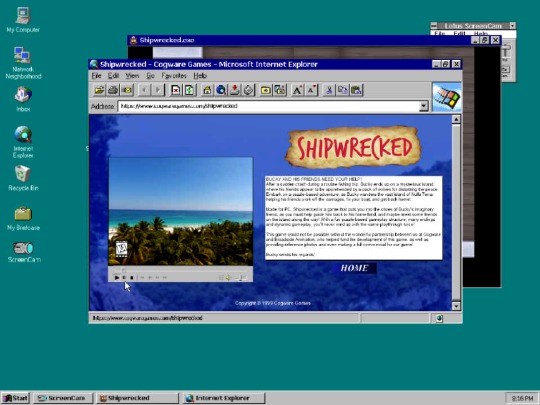
Task: Mute video with speaker icon
Action: coord(228,277)
